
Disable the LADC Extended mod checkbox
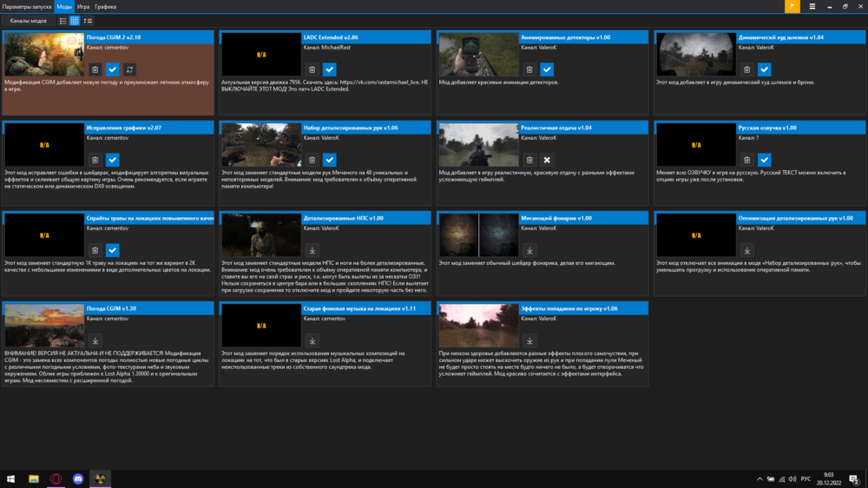(x=330, y=69)
